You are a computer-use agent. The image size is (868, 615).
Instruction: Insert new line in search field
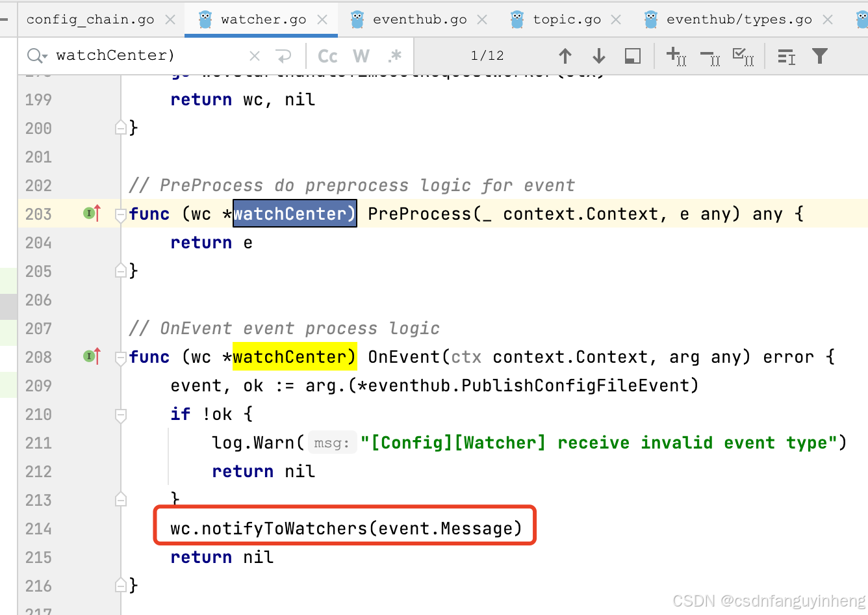click(x=283, y=57)
